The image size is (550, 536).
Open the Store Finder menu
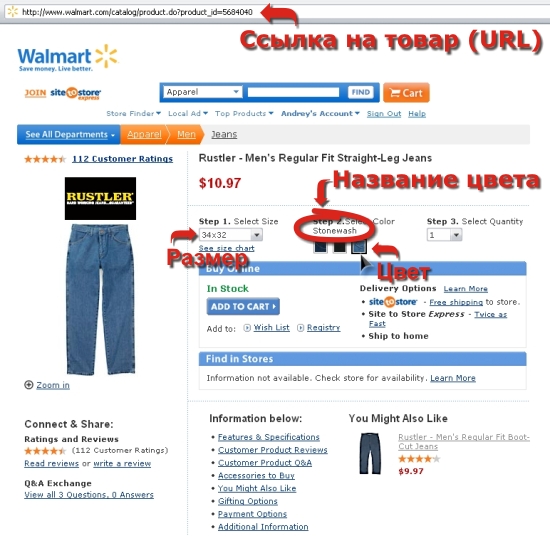tap(133, 113)
